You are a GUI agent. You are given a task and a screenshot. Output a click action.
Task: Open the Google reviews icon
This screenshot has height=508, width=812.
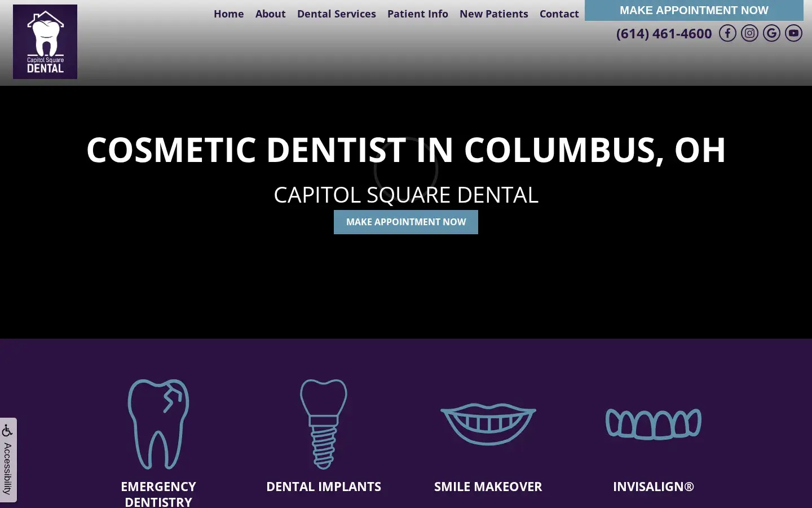(771, 33)
